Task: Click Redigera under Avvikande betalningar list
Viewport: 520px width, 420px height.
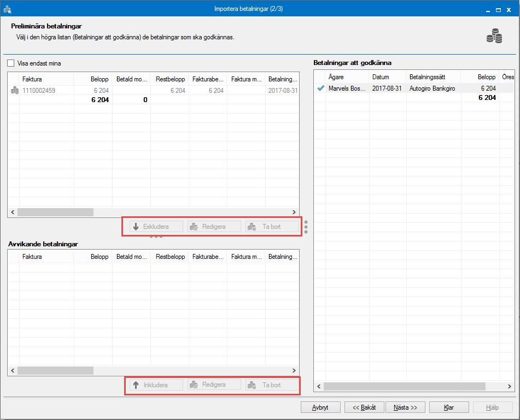Action: [214, 384]
